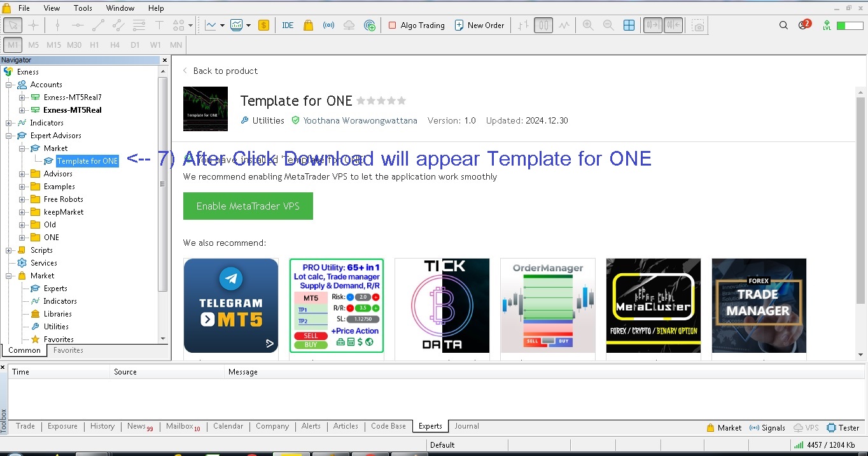Open the Market shopping bag icon
868x456 pixels.
click(308, 25)
